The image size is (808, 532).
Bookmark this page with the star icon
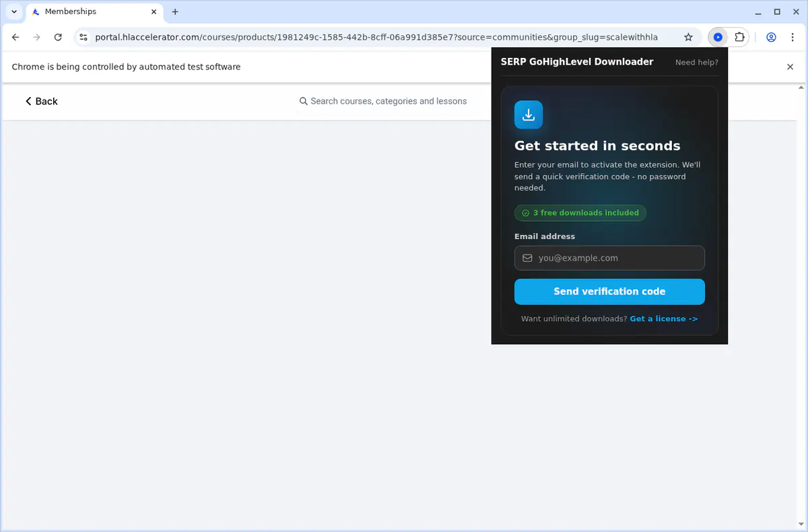click(x=688, y=38)
